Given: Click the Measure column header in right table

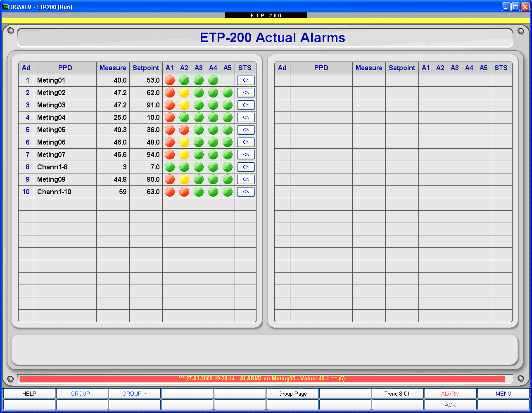Looking at the screenshot, I should click(x=369, y=68).
